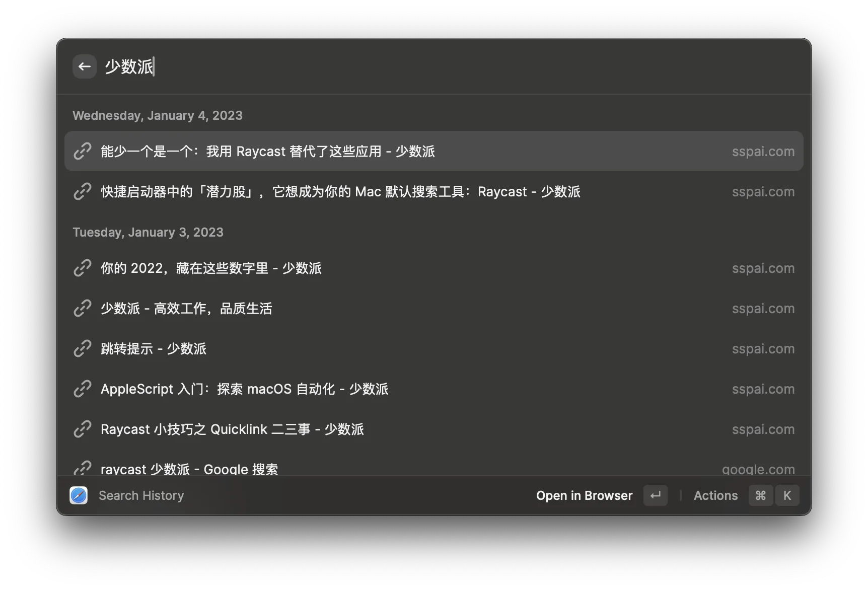The height and width of the screenshot is (590, 868).
Task: Click the back arrow button
Action: click(x=84, y=66)
